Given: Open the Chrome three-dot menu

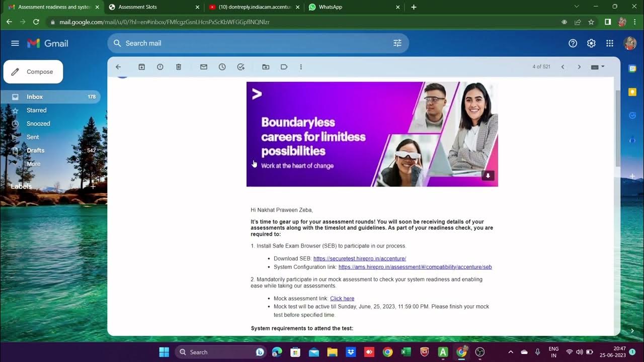Looking at the screenshot, I should click(635, 22).
